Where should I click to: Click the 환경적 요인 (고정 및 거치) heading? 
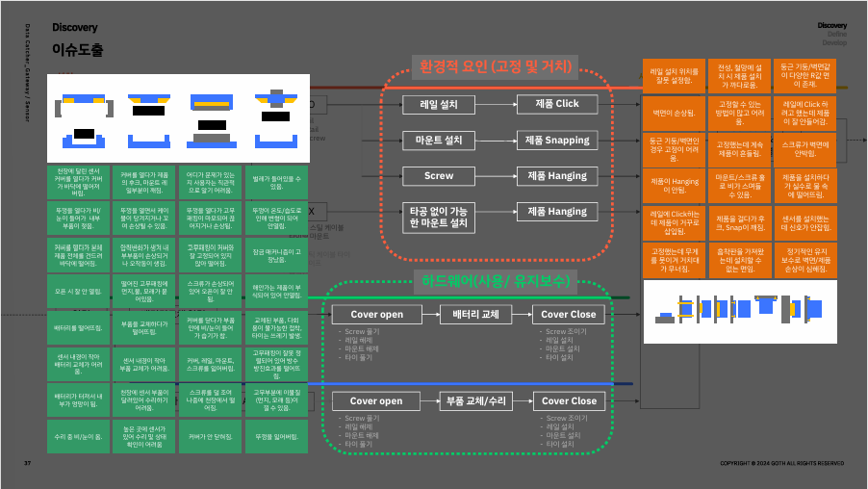tap(496, 67)
